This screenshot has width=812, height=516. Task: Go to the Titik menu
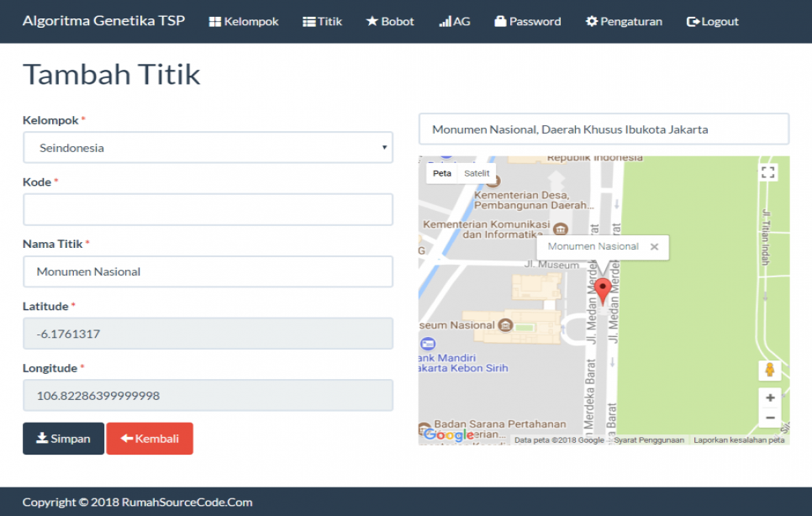(x=323, y=22)
